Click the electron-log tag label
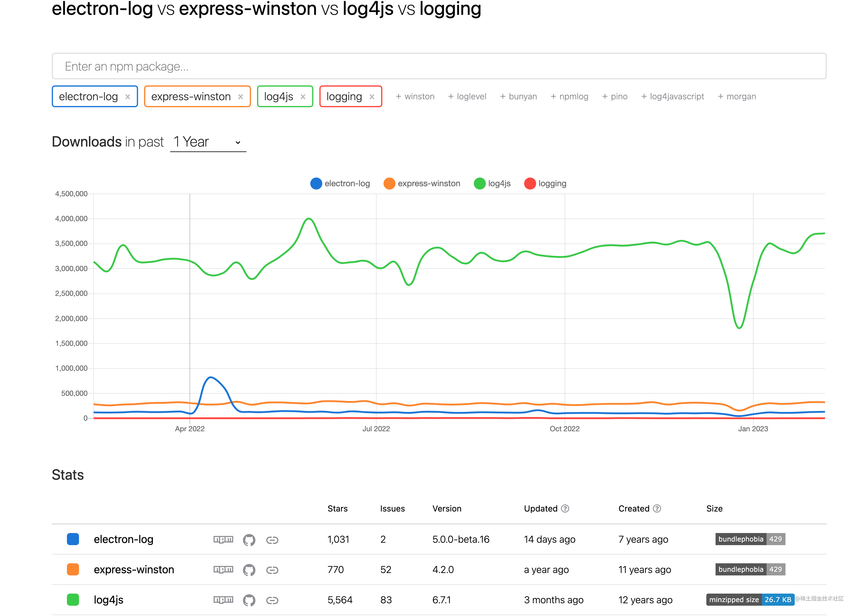Viewport: 858px width, 616px height. pos(88,97)
